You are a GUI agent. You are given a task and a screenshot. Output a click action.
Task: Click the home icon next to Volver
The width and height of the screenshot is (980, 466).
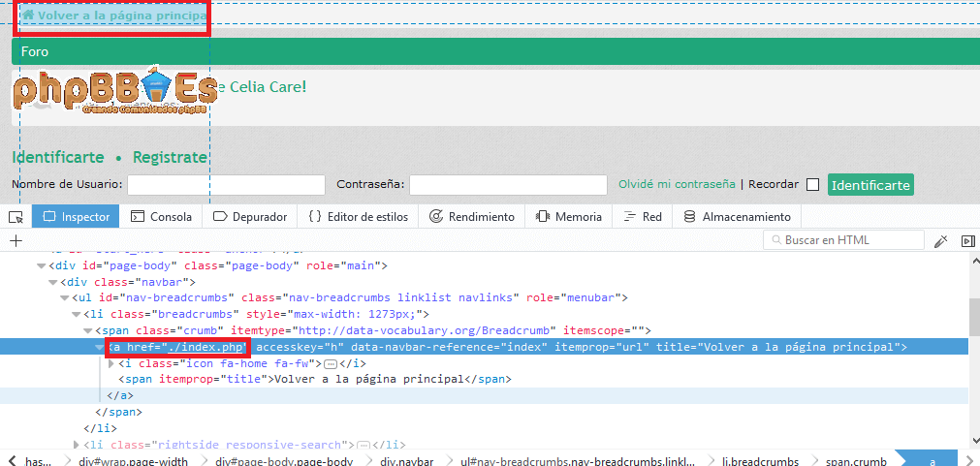point(28,16)
